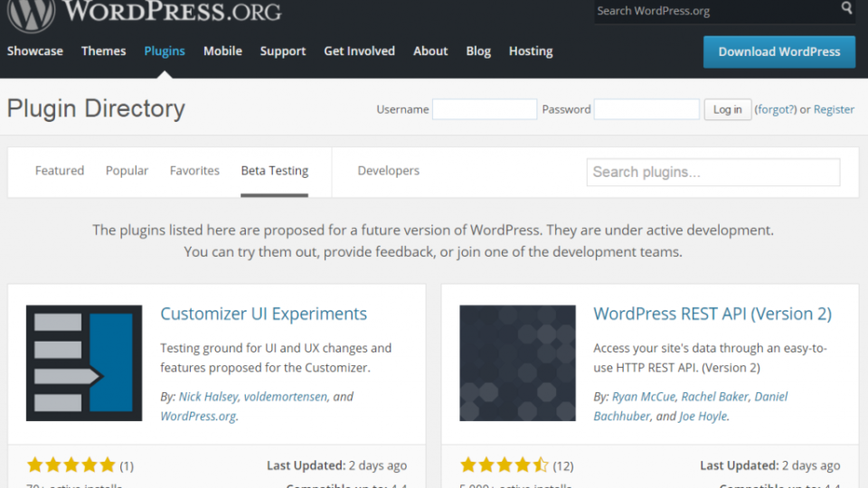Click the Log in button
Screen dimensions: 868x488
(727, 109)
